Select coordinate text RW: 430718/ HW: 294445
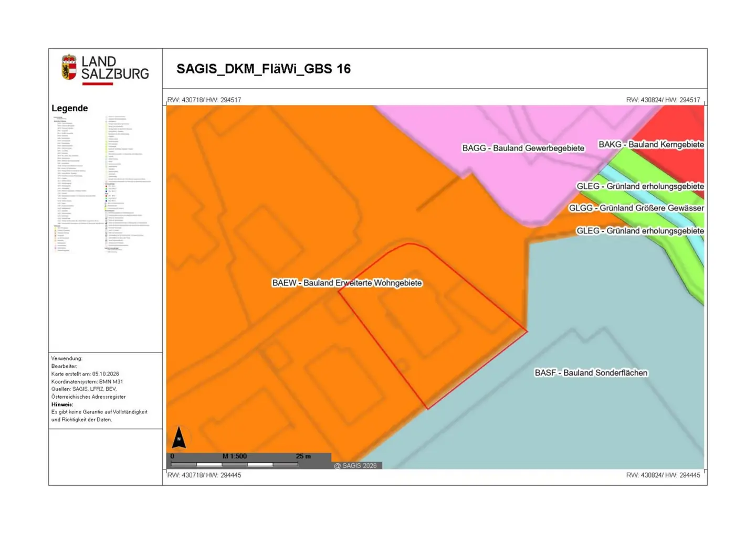Screen dimensions: 756x534 click(204, 475)
